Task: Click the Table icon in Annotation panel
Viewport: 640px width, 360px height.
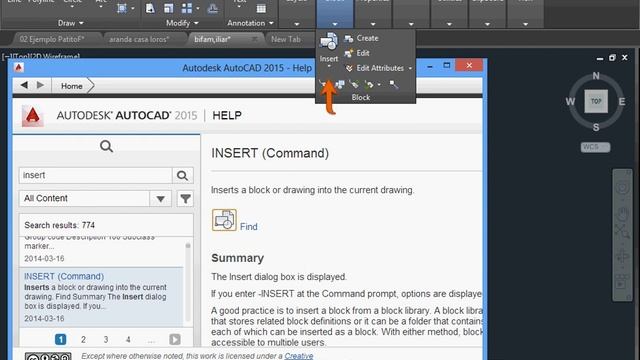Action: (x=261, y=9)
